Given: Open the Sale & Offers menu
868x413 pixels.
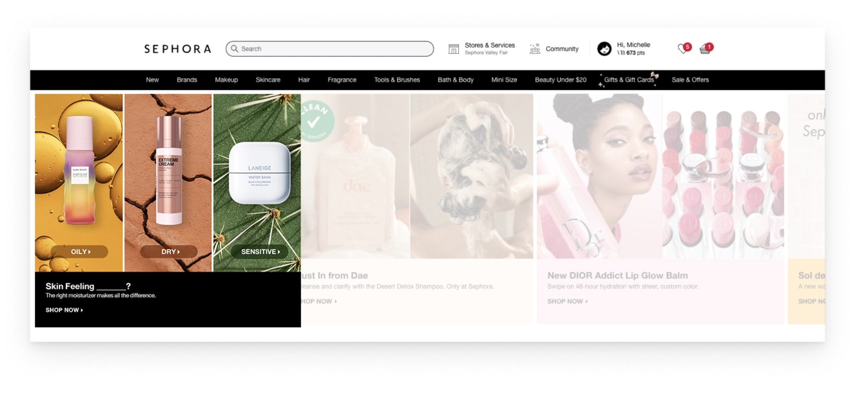Looking at the screenshot, I should (x=690, y=80).
